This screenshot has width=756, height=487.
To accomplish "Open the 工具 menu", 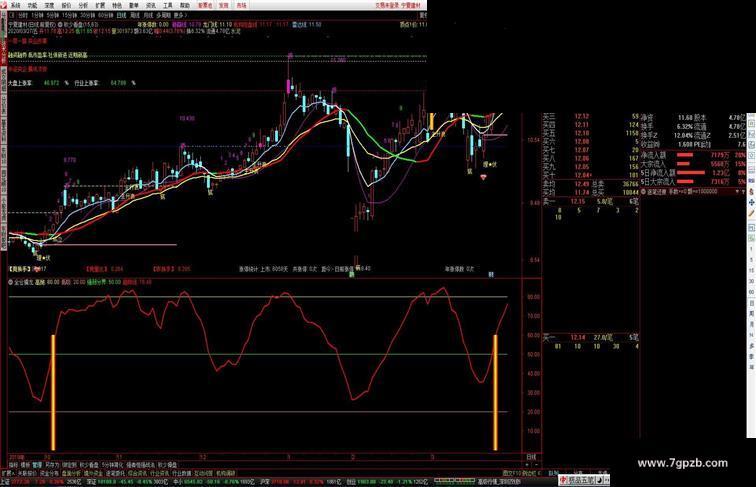I will coord(167,6).
